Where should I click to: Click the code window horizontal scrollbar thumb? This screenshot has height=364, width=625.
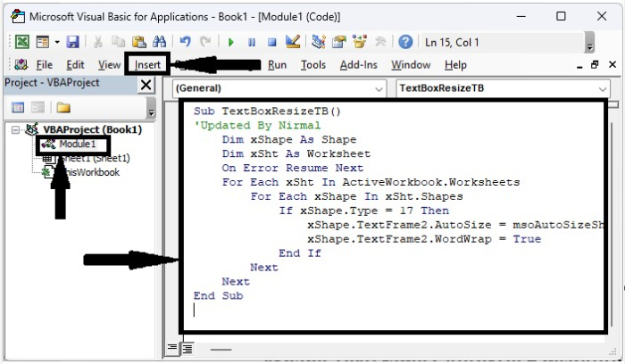[221, 350]
